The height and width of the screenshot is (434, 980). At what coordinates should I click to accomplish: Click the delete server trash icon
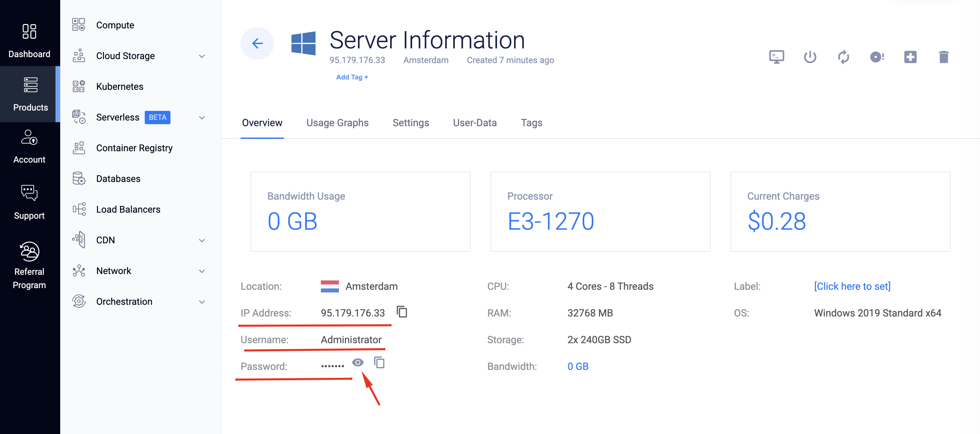pyautogui.click(x=944, y=57)
